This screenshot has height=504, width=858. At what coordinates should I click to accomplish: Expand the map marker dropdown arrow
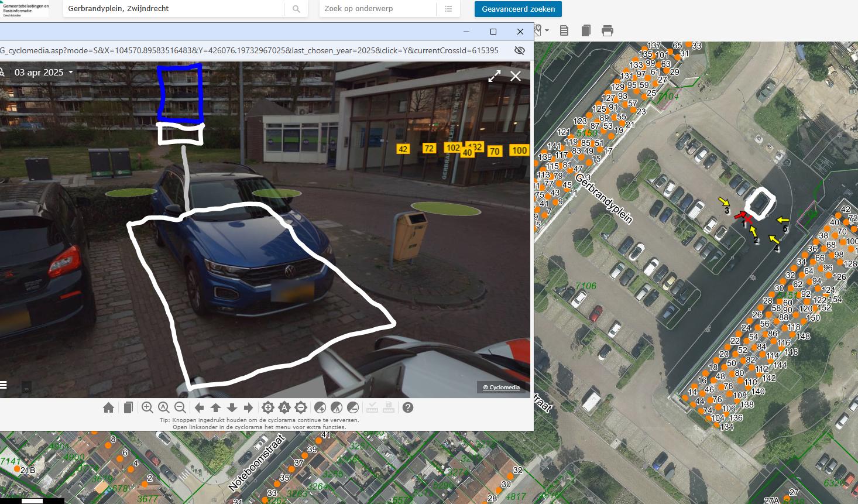[x=547, y=30]
